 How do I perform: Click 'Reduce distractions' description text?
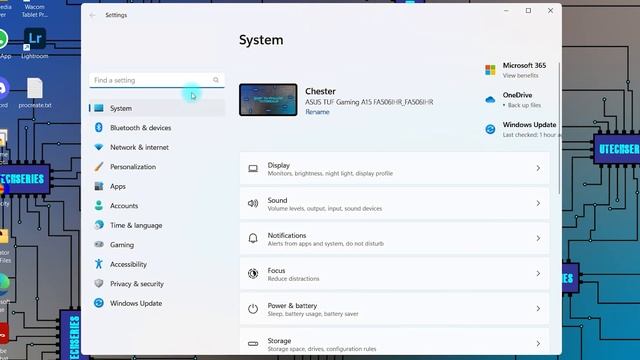click(293, 279)
